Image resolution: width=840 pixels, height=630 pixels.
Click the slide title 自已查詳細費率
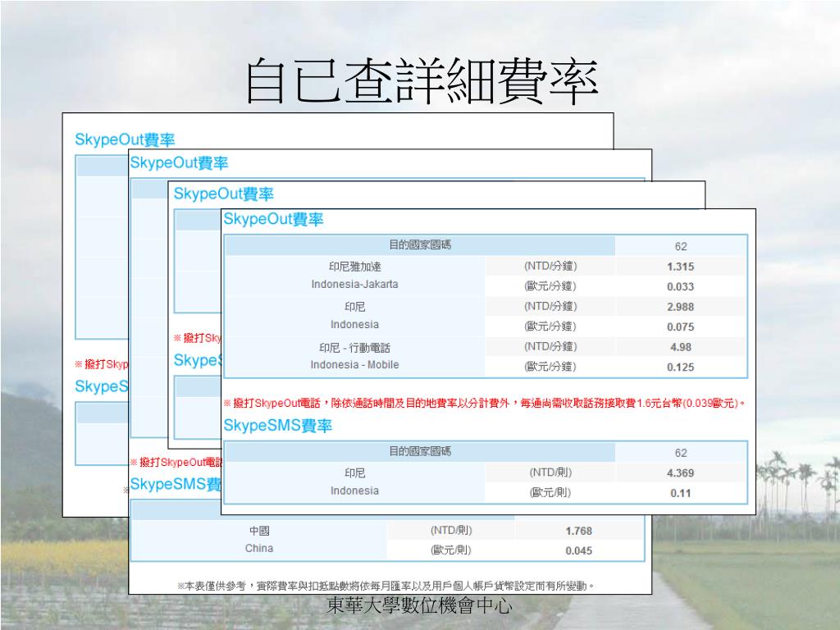[422, 81]
